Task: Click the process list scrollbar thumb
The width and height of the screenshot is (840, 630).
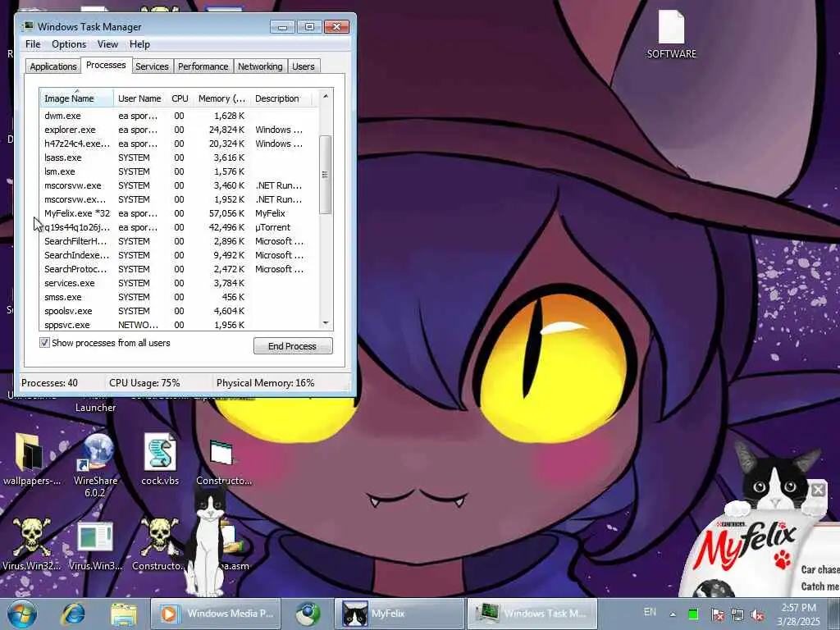Action: point(325,175)
